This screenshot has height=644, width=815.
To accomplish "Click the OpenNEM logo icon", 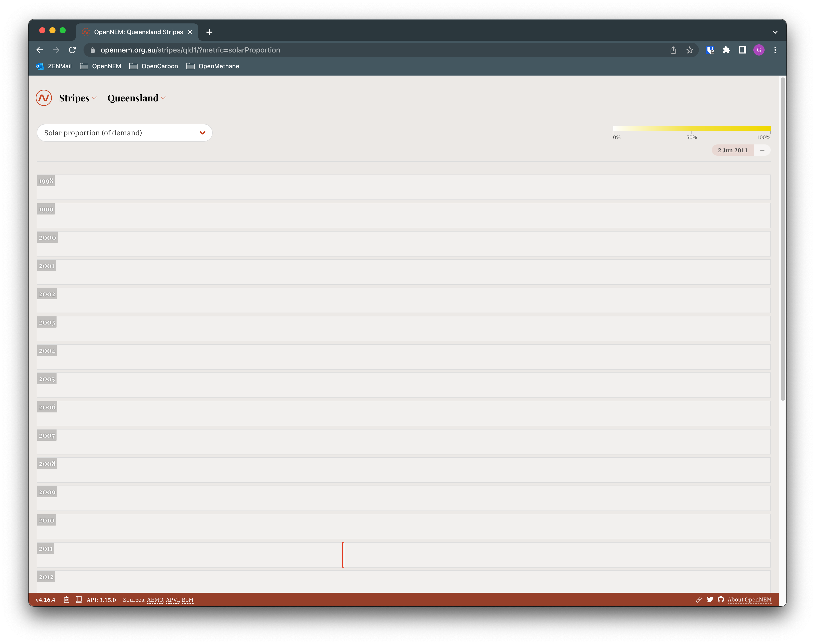I will coord(44,98).
